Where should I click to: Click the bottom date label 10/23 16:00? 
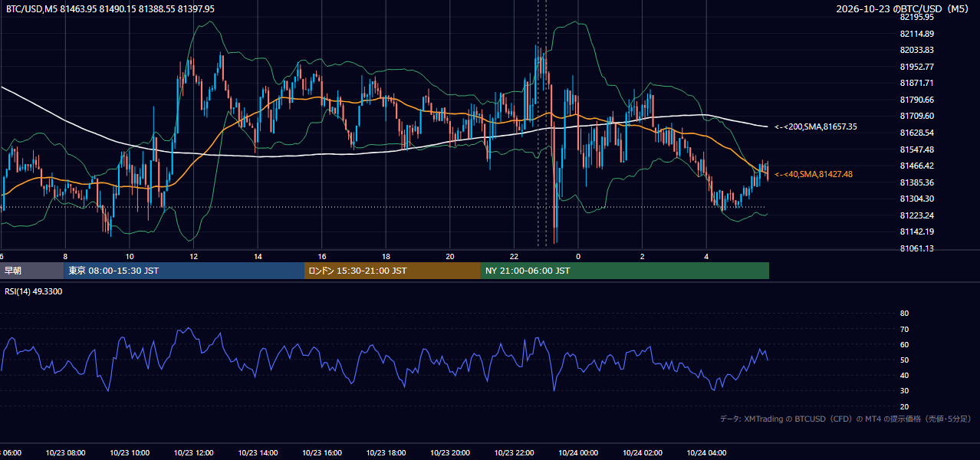(x=322, y=452)
